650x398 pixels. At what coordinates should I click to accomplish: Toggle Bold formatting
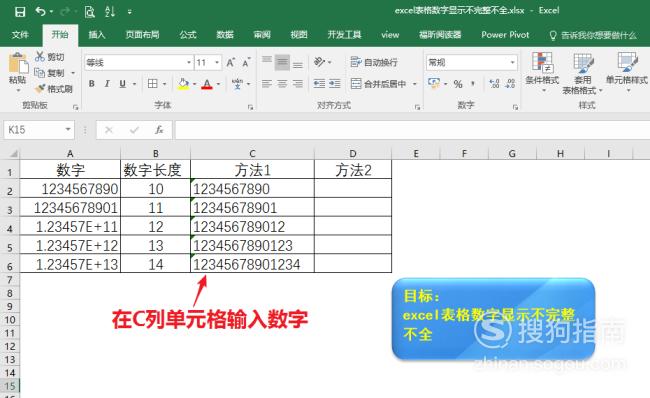coord(92,84)
